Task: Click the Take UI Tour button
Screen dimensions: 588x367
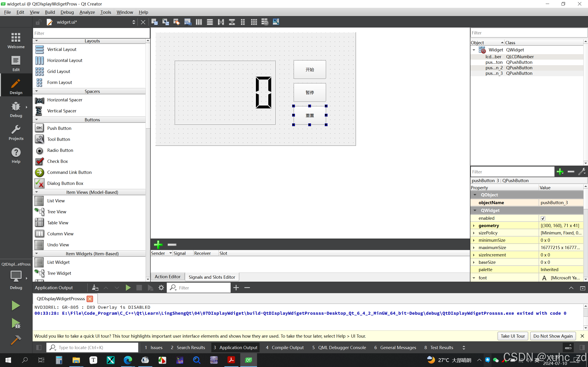Action: click(x=512, y=336)
